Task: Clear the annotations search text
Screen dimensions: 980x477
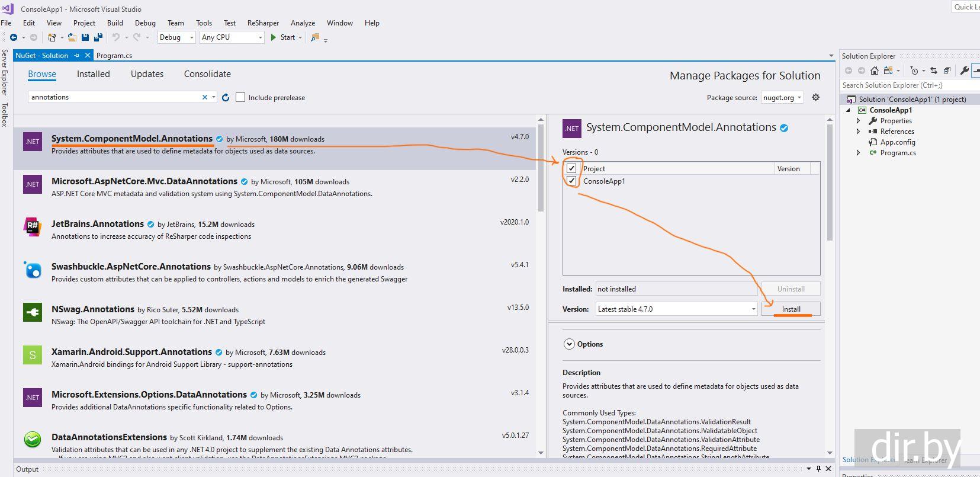Action: coord(205,97)
